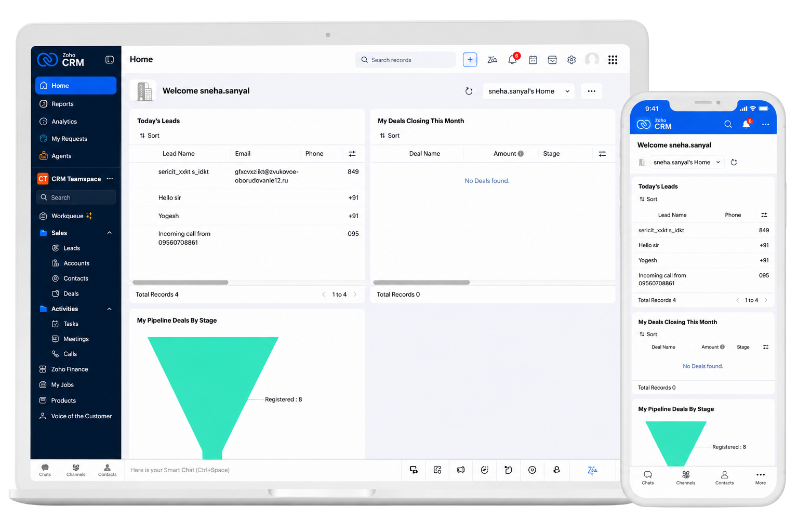798x532 pixels.
Task: Open Reports in the sidebar
Action: (76, 104)
